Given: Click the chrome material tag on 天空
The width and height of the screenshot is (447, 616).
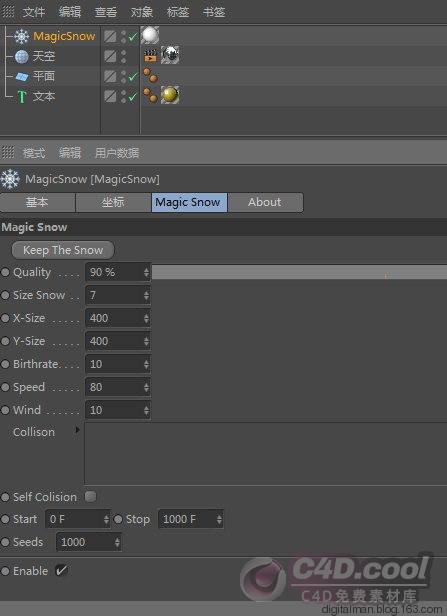Looking at the screenshot, I should pos(170,55).
